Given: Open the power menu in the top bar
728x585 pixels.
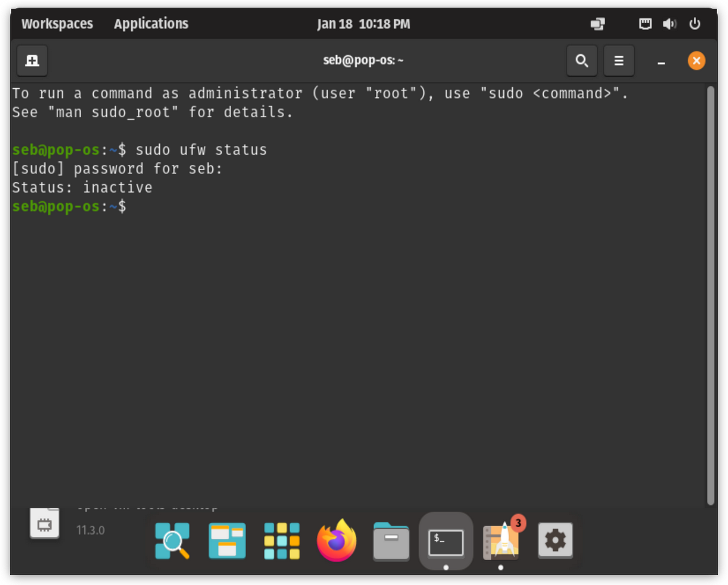Looking at the screenshot, I should click(694, 24).
